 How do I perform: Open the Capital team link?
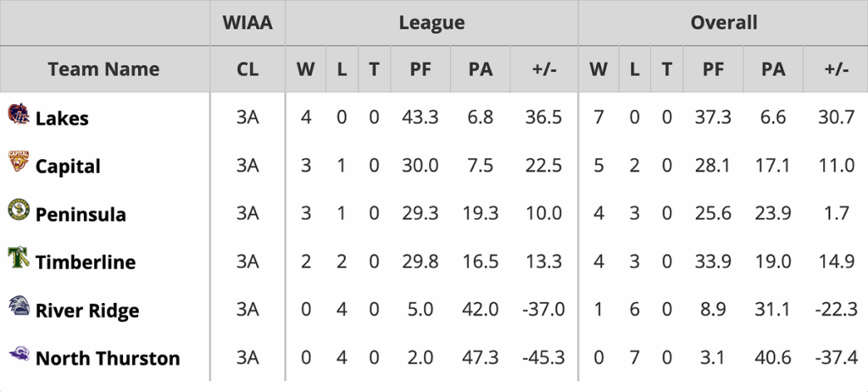[x=68, y=167]
